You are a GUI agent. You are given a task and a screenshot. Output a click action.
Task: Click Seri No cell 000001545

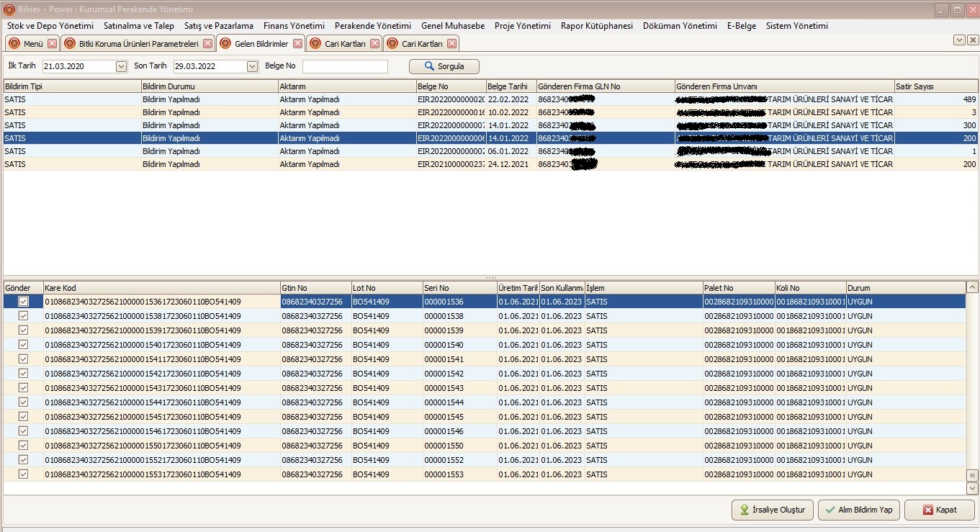pos(459,417)
